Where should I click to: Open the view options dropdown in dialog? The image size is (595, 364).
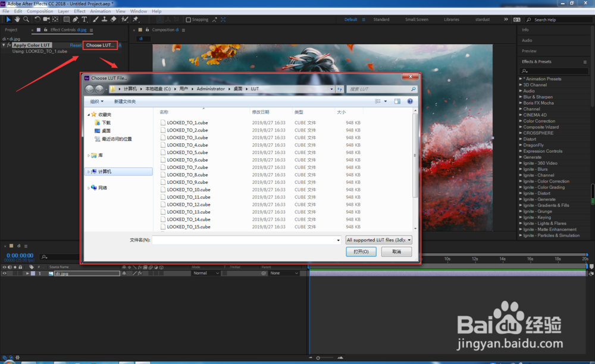tap(386, 101)
